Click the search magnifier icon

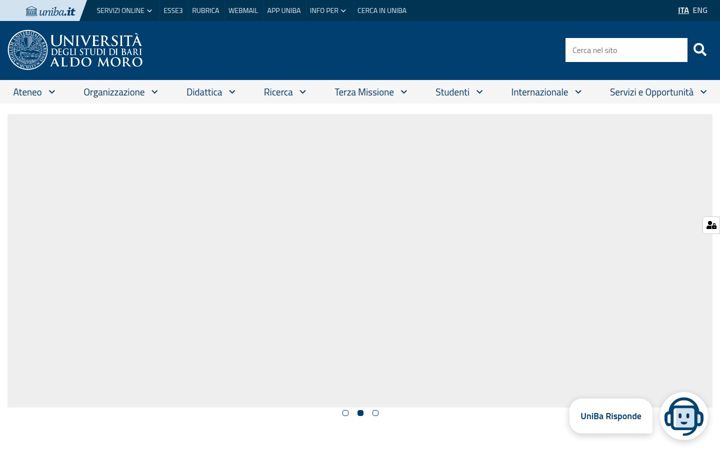point(699,50)
